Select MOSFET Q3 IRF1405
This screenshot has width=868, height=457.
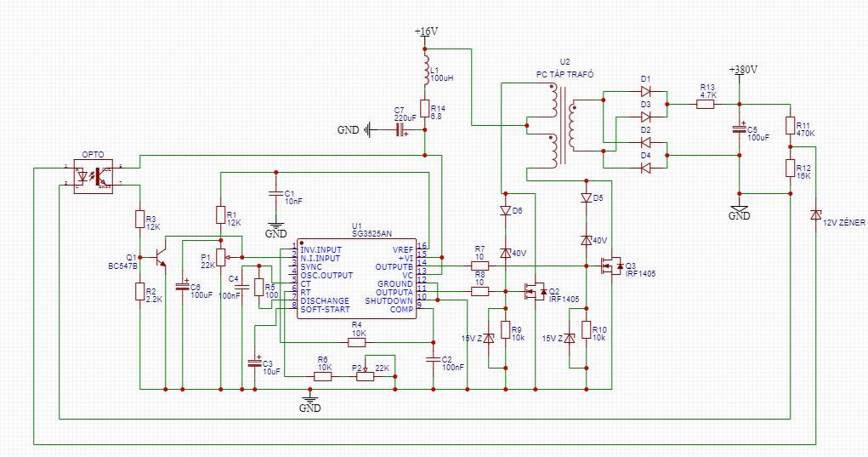(612, 266)
